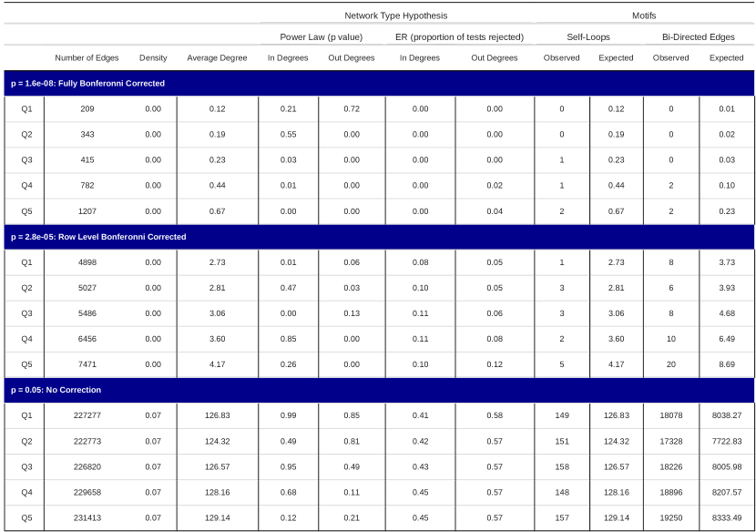Click 'Out Degrees' header under ER
756x532 pixels.
point(495,58)
